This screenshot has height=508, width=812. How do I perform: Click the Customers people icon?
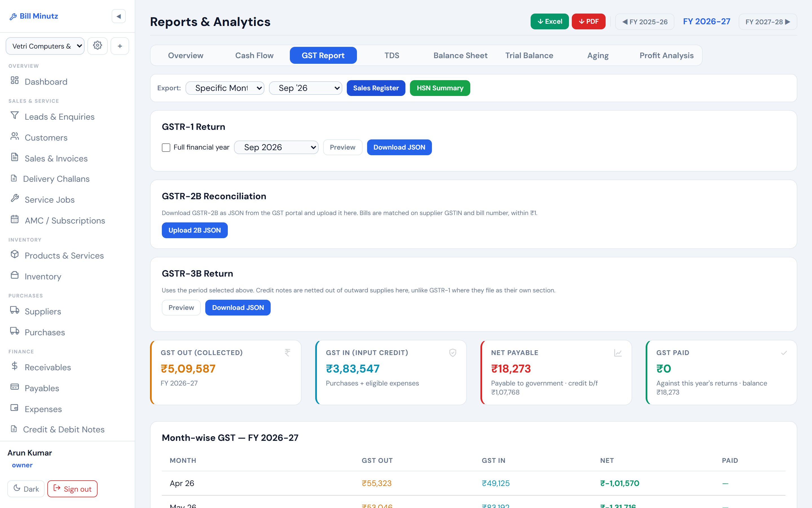click(14, 136)
